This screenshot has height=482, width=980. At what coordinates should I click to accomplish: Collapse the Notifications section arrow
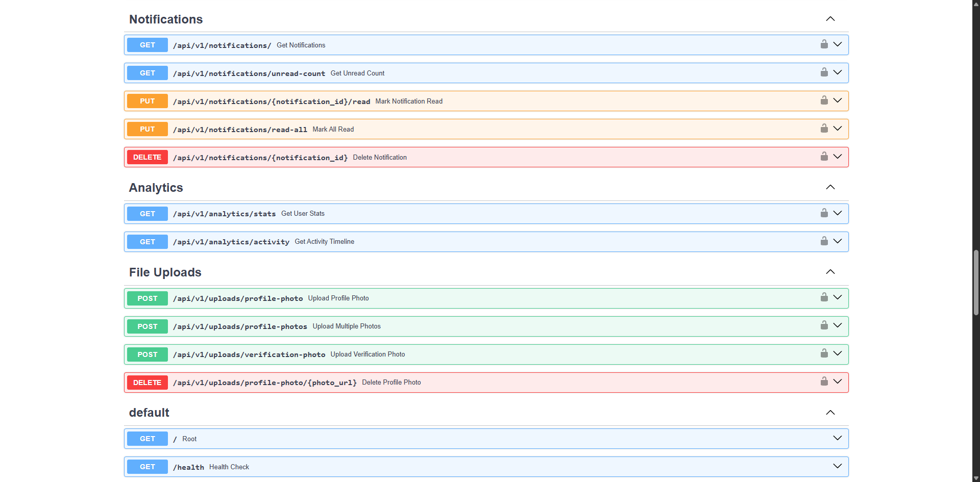830,19
